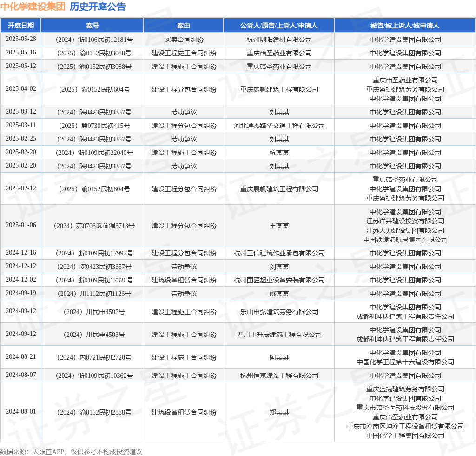This screenshot has height=456, width=476.
Task: Click the date cell "2025-05-28"
Action: point(20,39)
